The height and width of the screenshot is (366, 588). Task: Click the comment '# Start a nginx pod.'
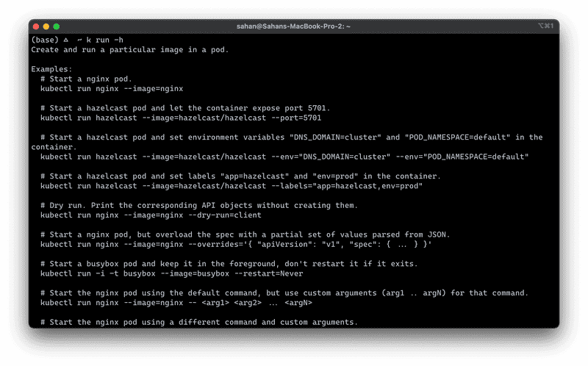click(86, 79)
